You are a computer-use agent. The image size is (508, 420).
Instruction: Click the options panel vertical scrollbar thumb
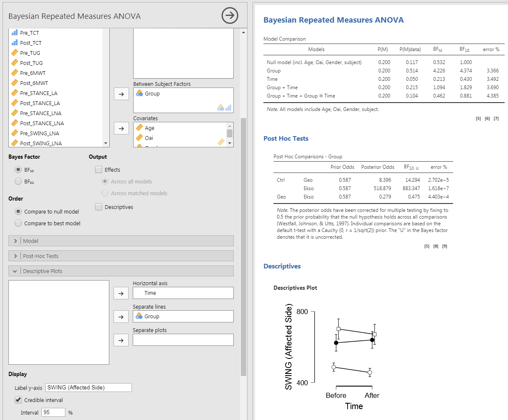[244, 247]
